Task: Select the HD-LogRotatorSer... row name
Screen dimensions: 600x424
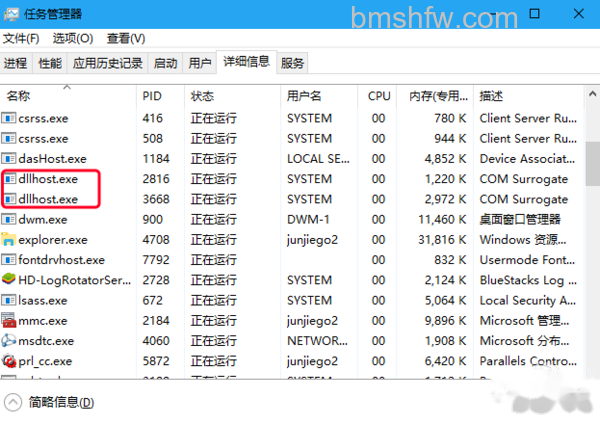Action: [75, 280]
